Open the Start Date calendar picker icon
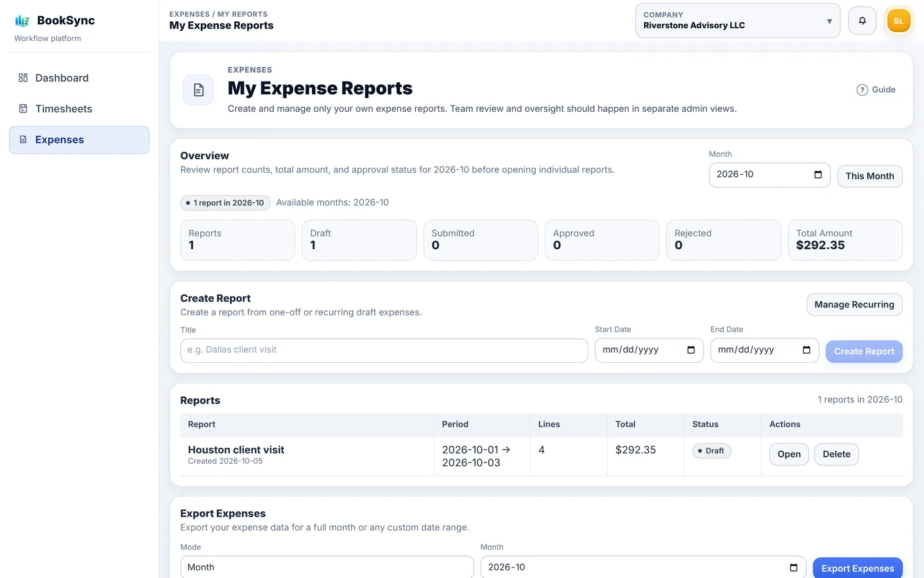Screen dimensions: 924x578 click(x=691, y=350)
